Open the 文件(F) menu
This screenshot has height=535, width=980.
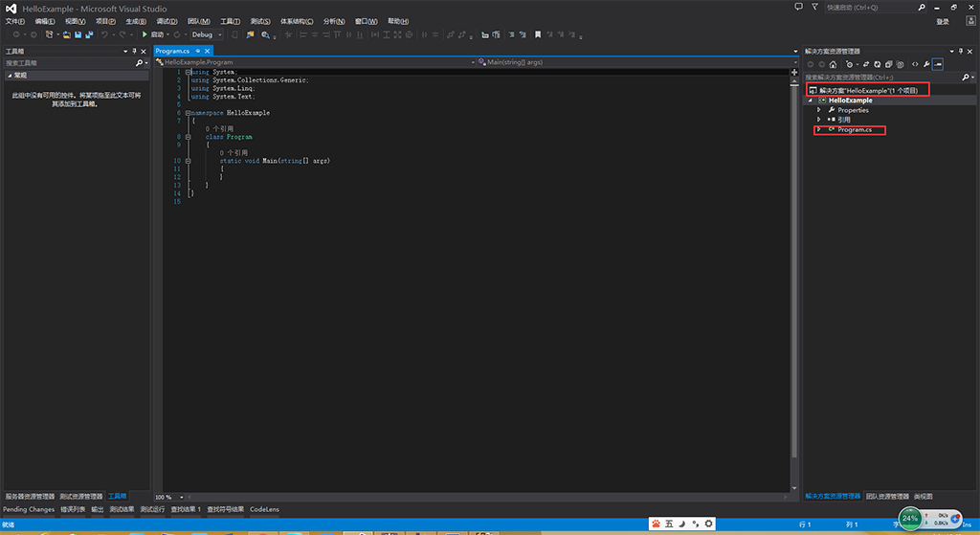(x=15, y=21)
